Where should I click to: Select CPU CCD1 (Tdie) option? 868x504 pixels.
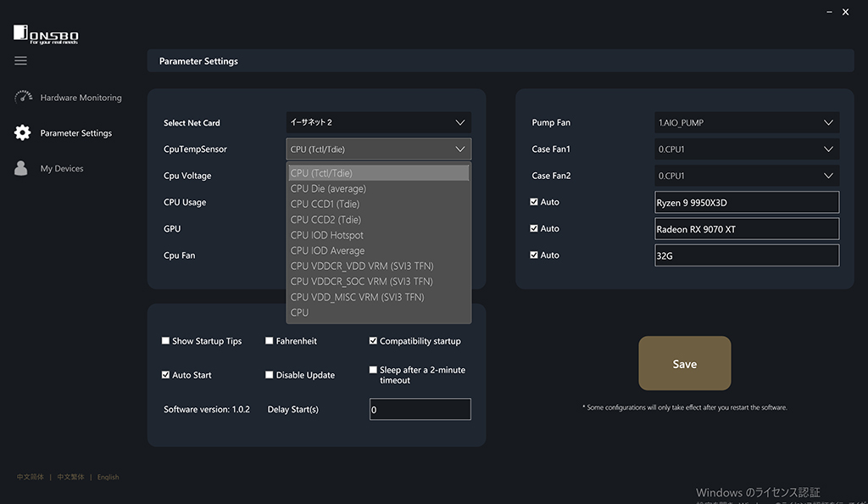point(379,204)
